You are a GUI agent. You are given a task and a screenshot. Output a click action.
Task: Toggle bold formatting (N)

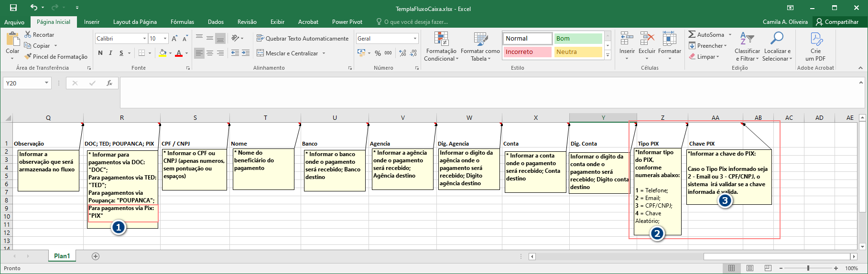[x=100, y=53]
